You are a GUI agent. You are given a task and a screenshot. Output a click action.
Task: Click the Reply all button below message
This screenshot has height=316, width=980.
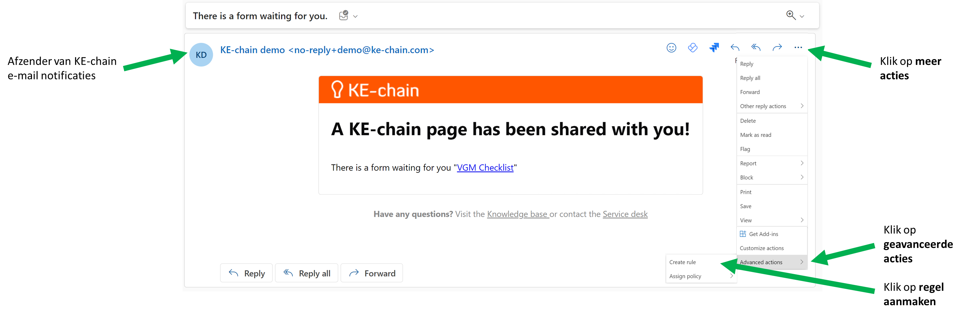[307, 273]
